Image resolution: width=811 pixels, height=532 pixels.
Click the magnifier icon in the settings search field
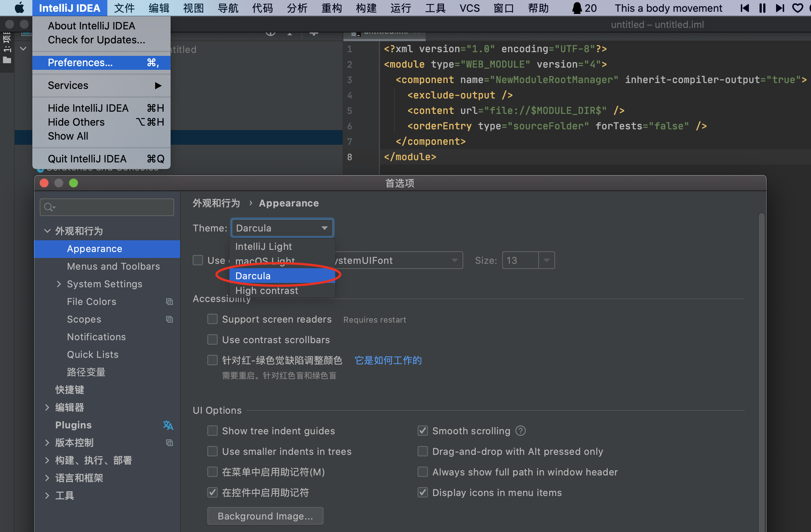[x=49, y=207]
